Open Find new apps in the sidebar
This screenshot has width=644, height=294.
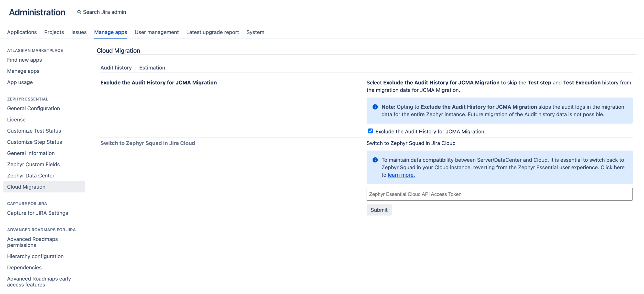24,60
